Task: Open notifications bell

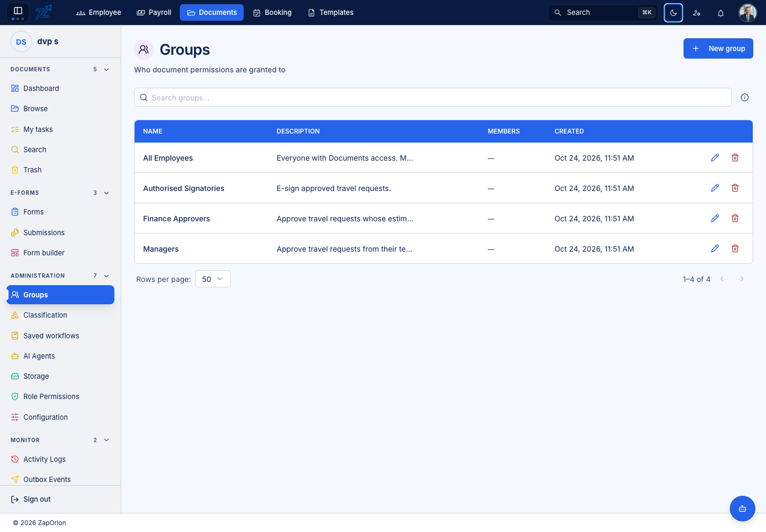Action: (x=721, y=13)
